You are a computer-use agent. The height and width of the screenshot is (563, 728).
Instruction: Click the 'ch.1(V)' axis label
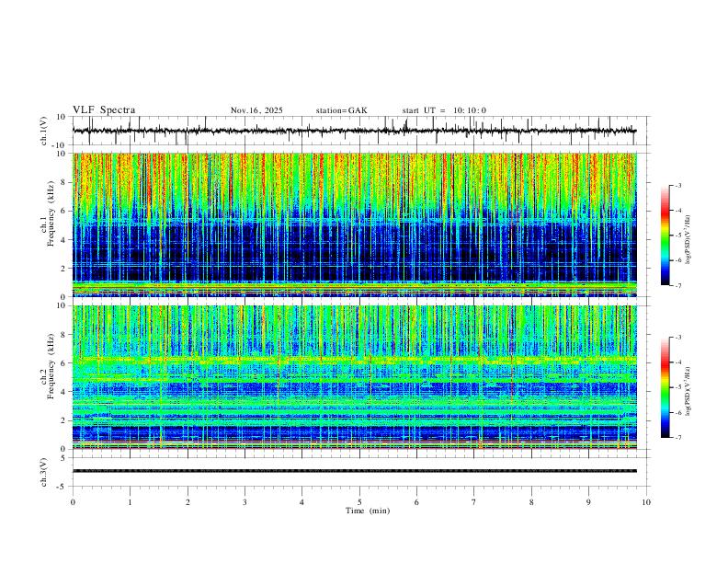point(43,131)
